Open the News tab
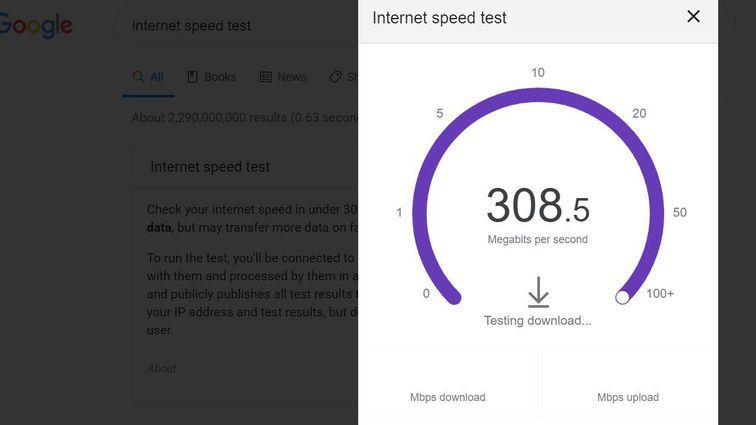Screen dimensions: 756x425 pyautogui.click(x=291, y=77)
